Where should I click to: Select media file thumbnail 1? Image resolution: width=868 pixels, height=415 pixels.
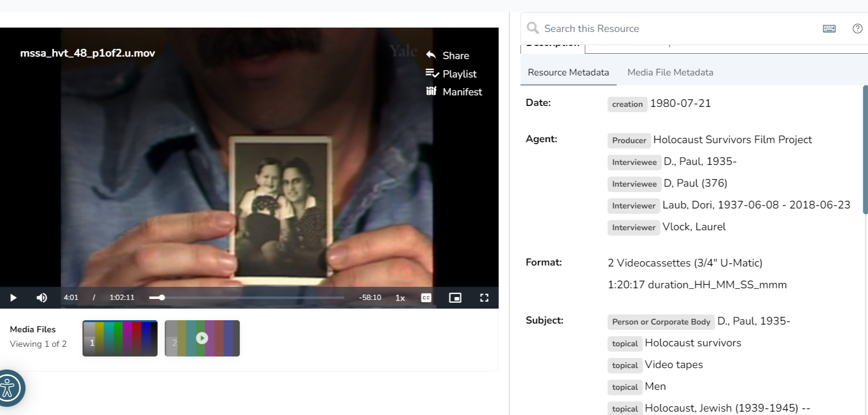coord(120,338)
